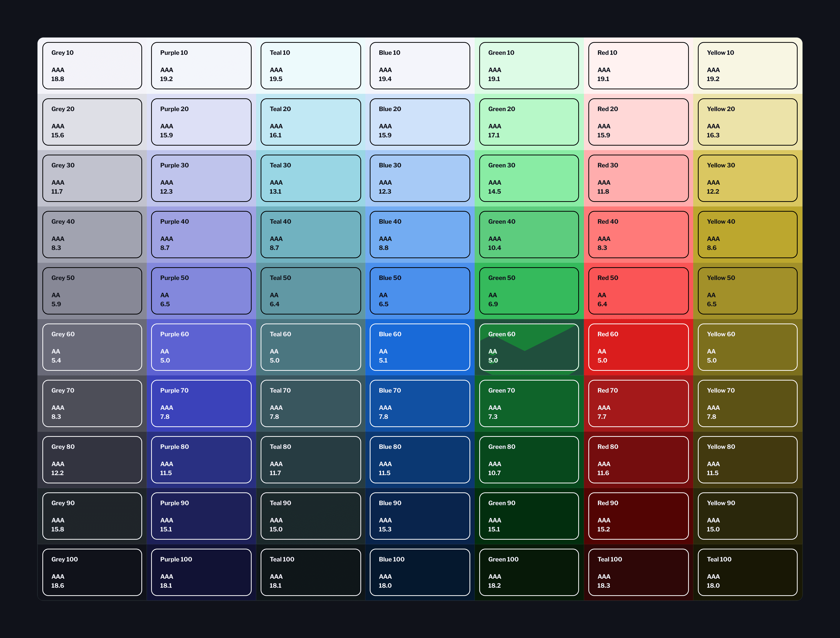The width and height of the screenshot is (840, 638).
Task: Click the Red 90 swatch
Action: tap(638, 516)
